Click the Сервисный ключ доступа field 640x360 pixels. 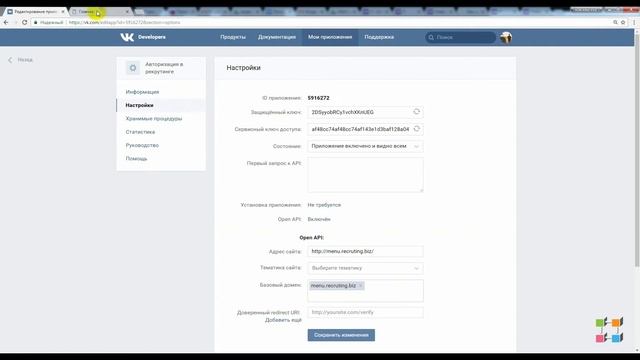tap(365, 129)
